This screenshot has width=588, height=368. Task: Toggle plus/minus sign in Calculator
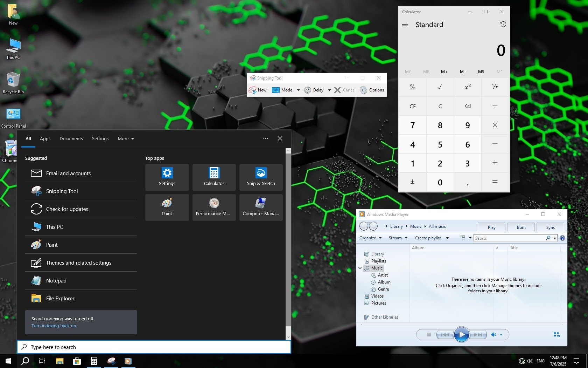[x=412, y=182]
